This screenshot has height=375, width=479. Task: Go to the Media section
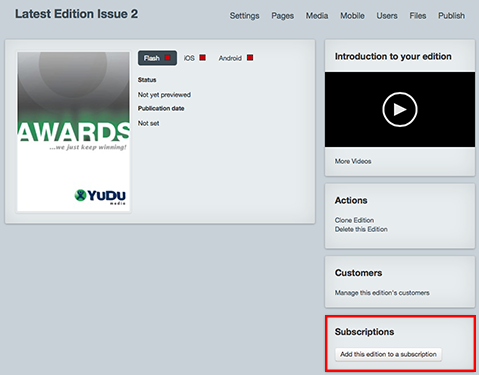(x=317, y=16)
